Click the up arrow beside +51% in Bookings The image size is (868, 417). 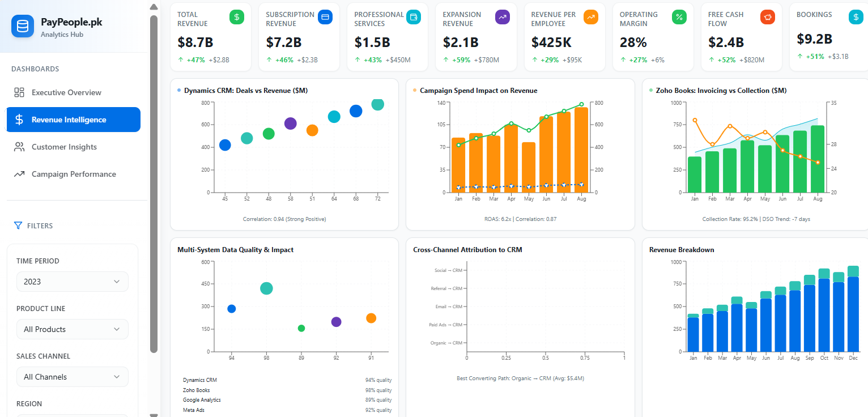800,56
